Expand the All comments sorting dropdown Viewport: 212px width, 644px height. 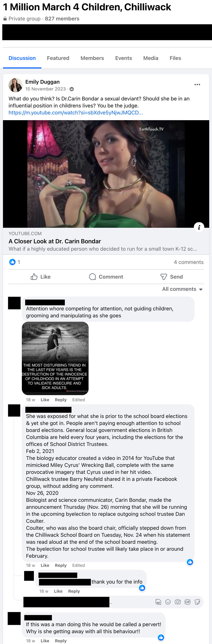click(x=182, y=289)
